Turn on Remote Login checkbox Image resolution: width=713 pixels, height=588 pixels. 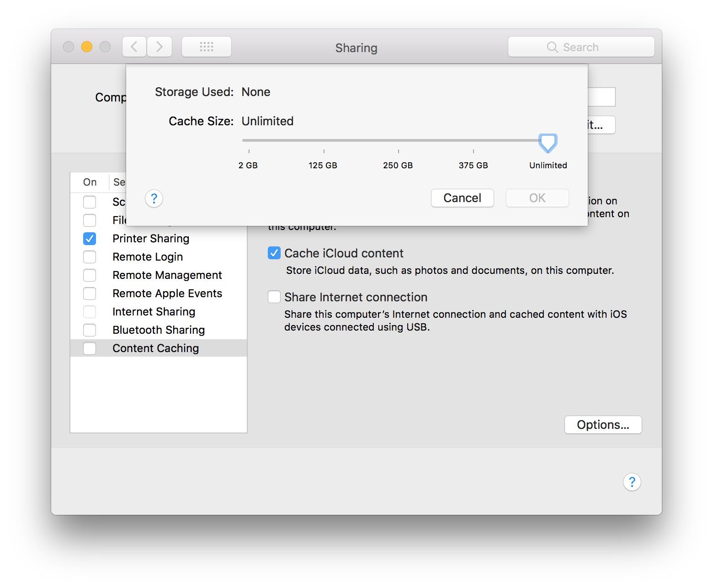coord(90,257)
